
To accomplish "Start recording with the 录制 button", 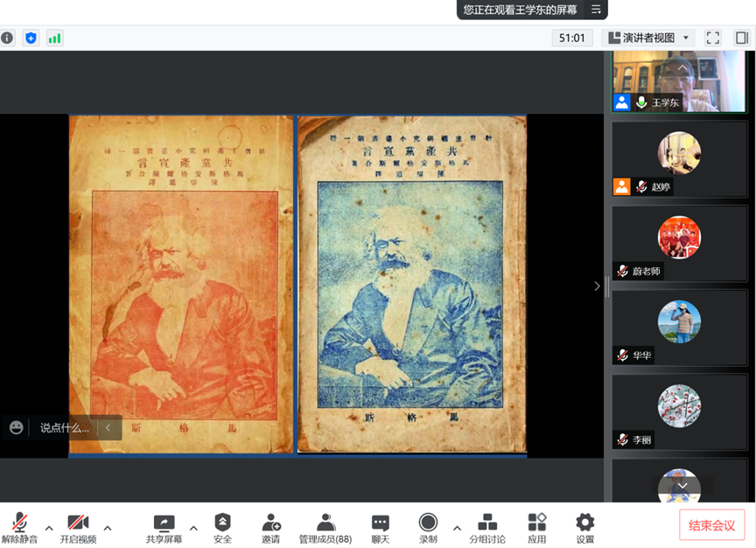I will (x=428, y=528).
